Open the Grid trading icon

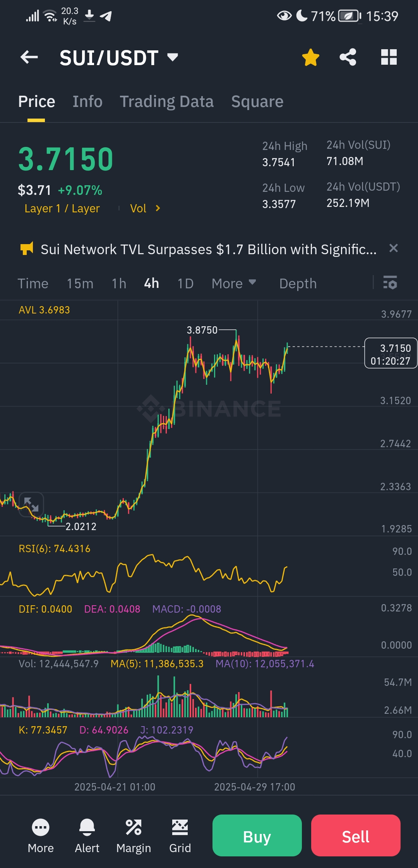click(180, 837)
